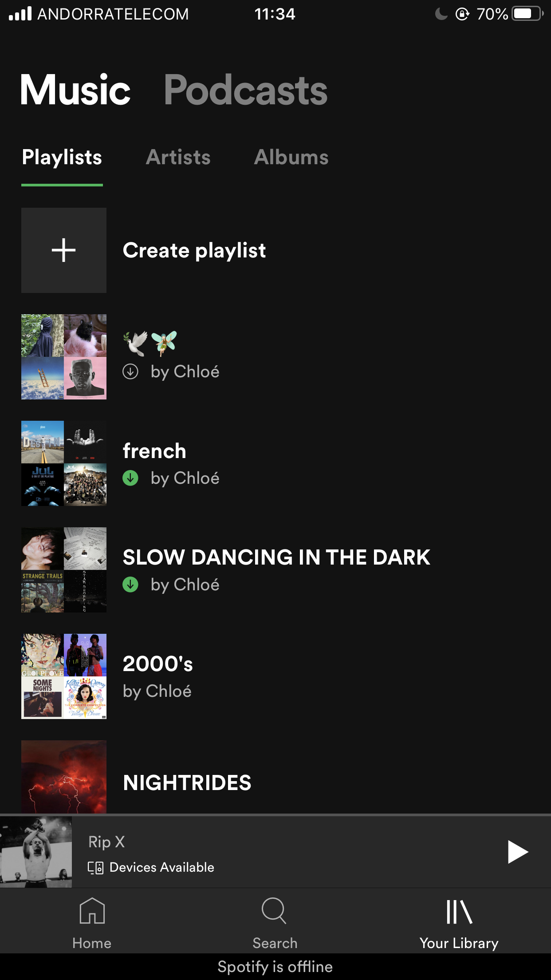Switch to the Artists tab
The height and width of the screenshot is (980, 551).
pyautogui.click(x=178, y=157)
